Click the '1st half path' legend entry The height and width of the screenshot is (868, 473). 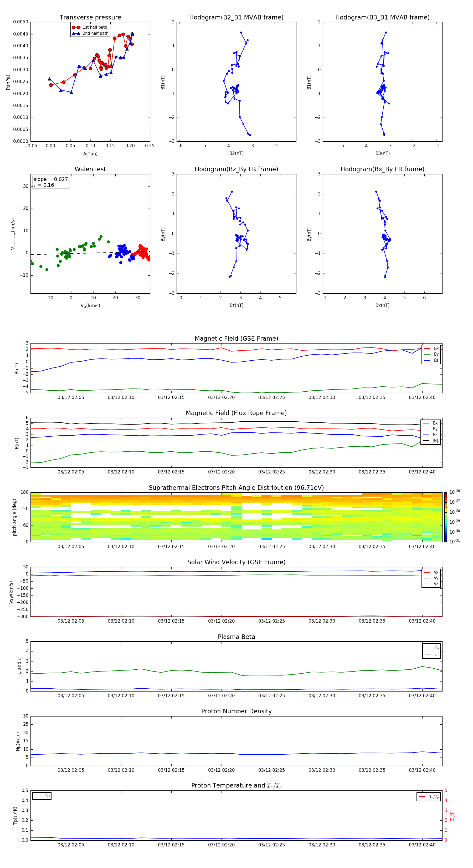90,27
